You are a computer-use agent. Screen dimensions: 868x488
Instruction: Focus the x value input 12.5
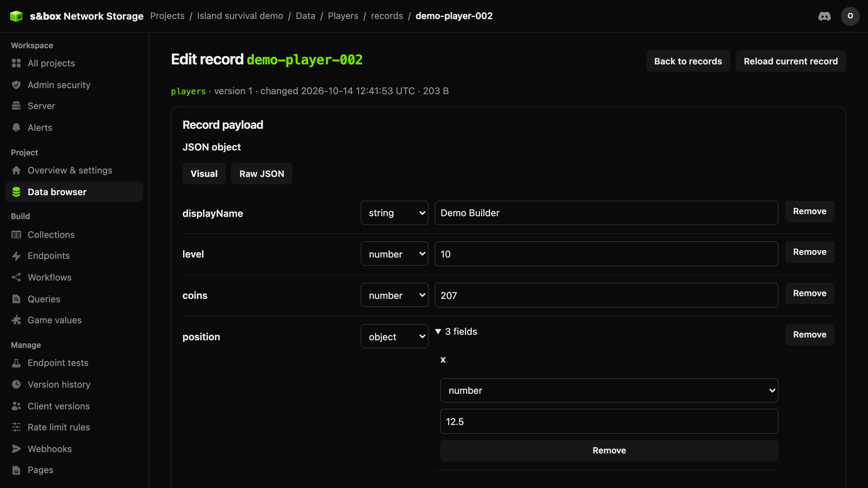pyautogui.click(x=609, y=421)
